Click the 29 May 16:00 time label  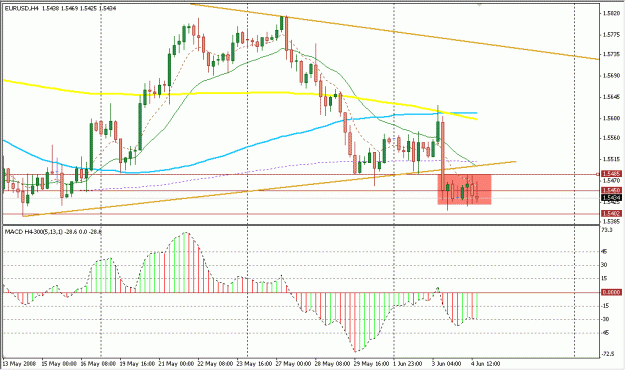tap(371, 364)
